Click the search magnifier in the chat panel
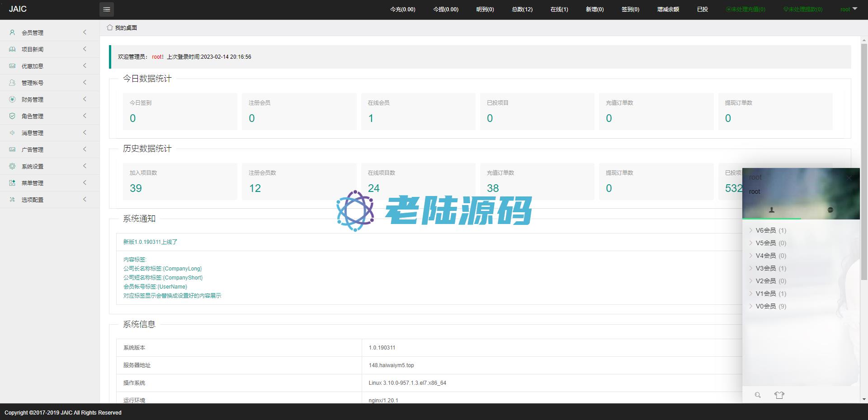868x420 pixels. [758, 395]
